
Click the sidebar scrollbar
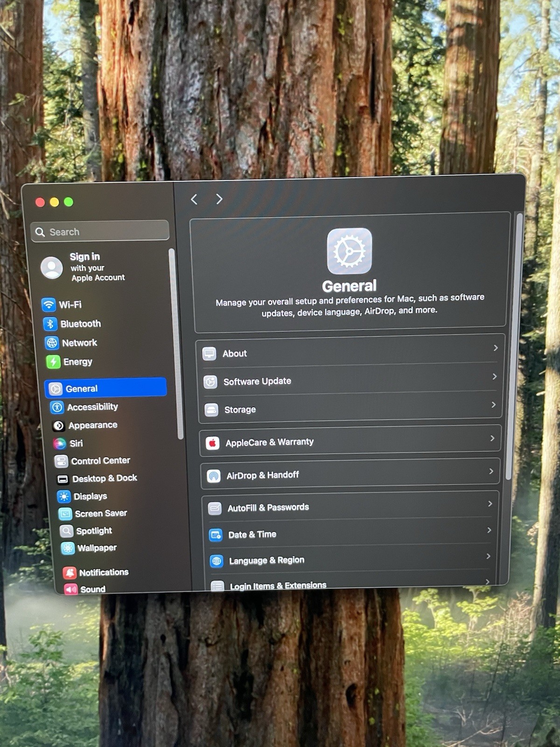(176, 343)
